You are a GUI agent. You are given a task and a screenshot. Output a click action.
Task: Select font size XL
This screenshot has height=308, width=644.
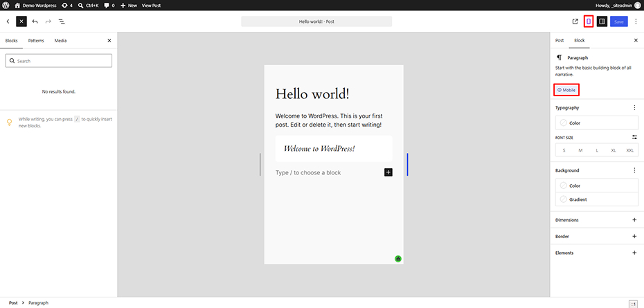click(614, 150)
